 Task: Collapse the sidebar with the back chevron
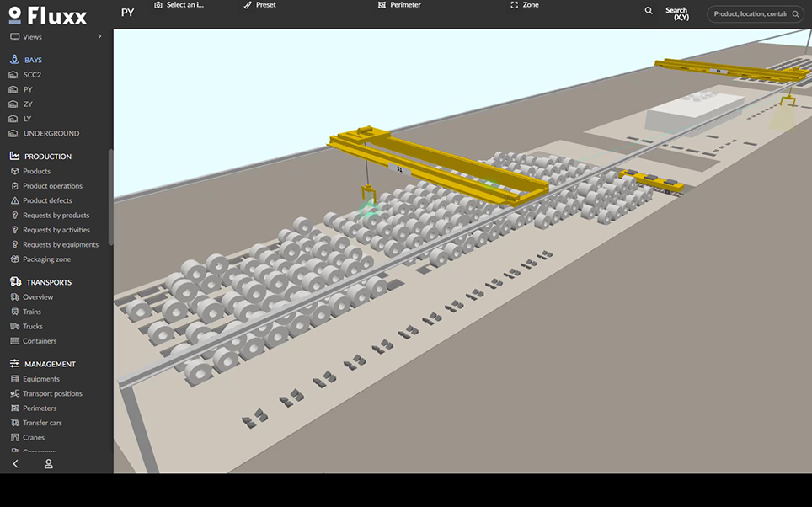(15, 464)
